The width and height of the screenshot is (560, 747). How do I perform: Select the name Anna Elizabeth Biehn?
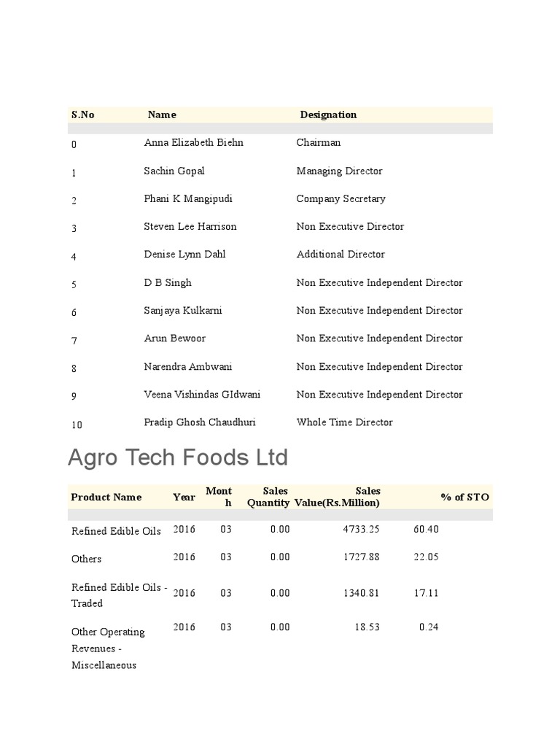[193, 143]
